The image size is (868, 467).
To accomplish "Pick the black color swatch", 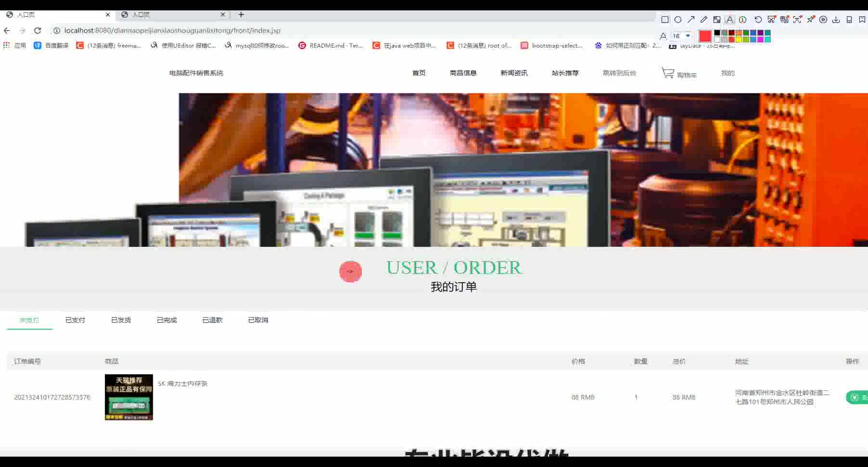I will 717,33.
